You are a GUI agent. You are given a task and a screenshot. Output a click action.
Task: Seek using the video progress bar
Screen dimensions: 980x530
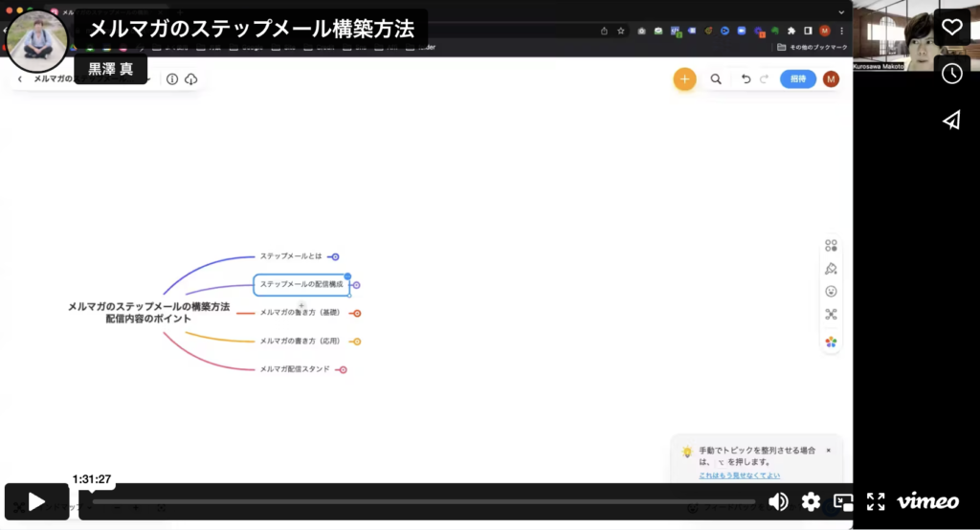424,501
